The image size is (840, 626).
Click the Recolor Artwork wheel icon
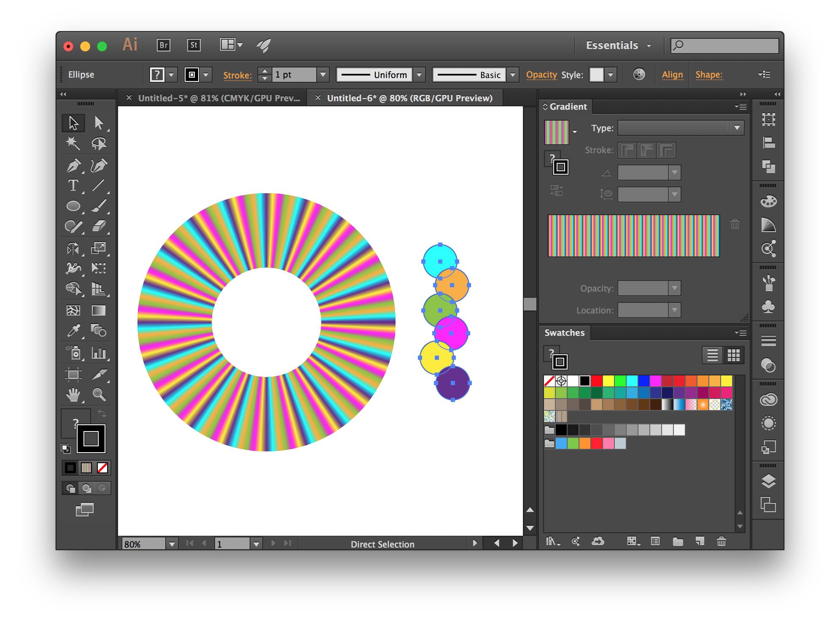(x=639, y=75)
